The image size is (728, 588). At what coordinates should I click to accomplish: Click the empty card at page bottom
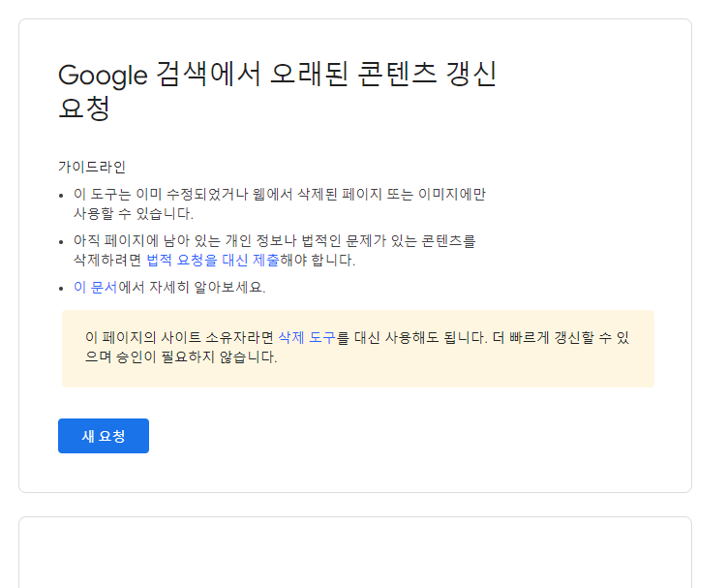click(355, 552)
